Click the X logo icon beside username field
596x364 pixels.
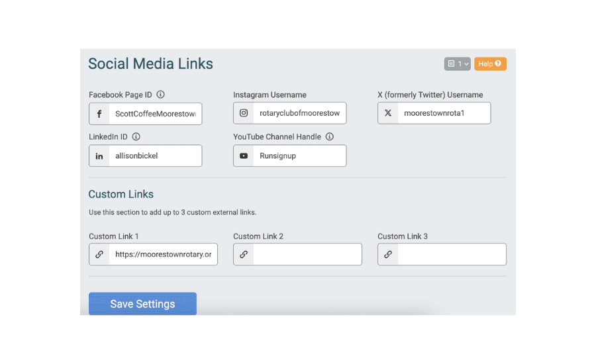click(387, 113)
